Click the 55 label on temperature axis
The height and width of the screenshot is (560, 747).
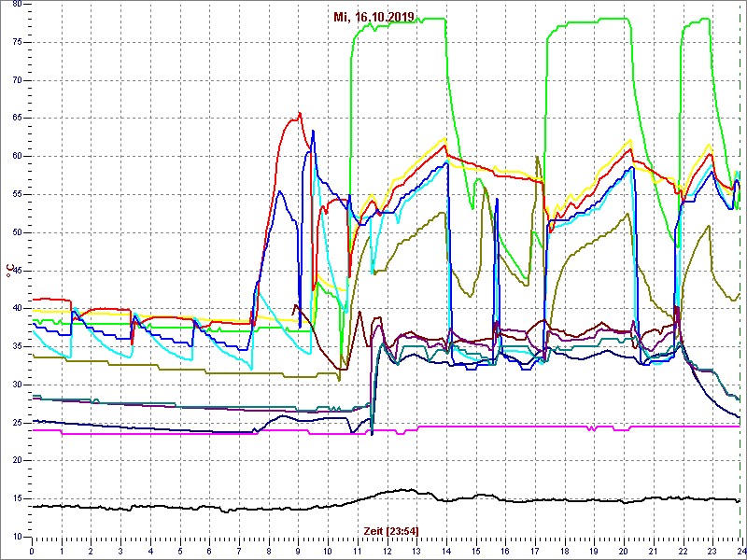[16, 194]
